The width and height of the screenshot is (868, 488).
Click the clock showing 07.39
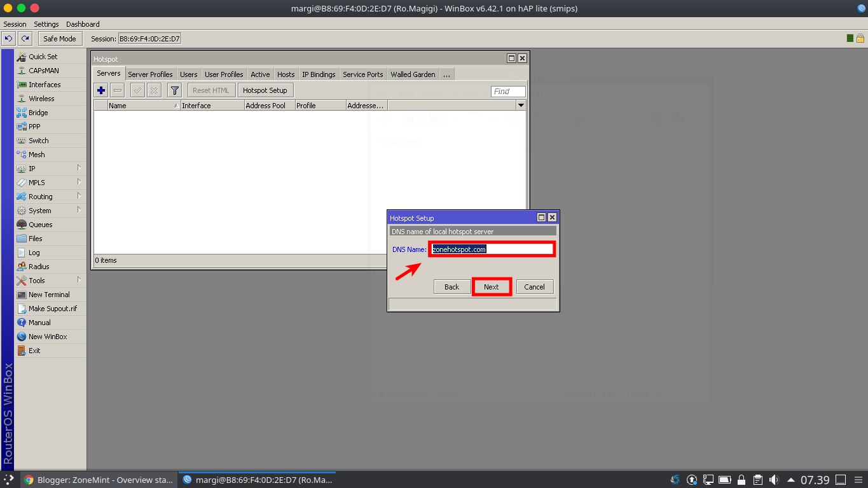point(815,480)
